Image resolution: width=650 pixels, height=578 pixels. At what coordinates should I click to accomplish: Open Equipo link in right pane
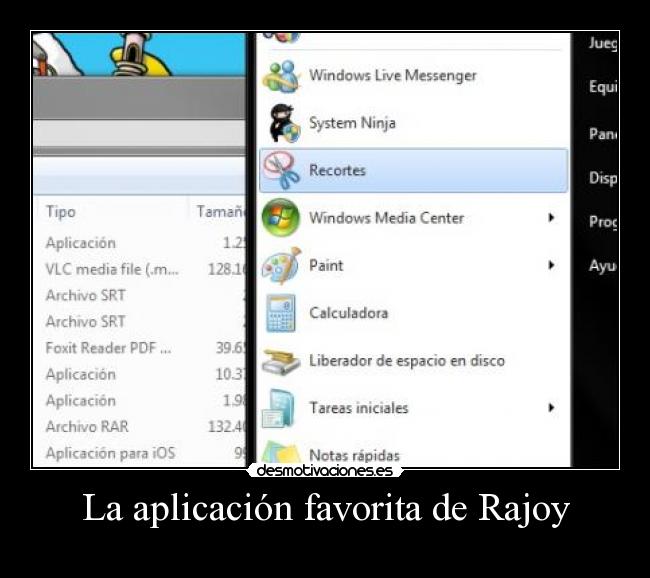click(x=603, y=87)
